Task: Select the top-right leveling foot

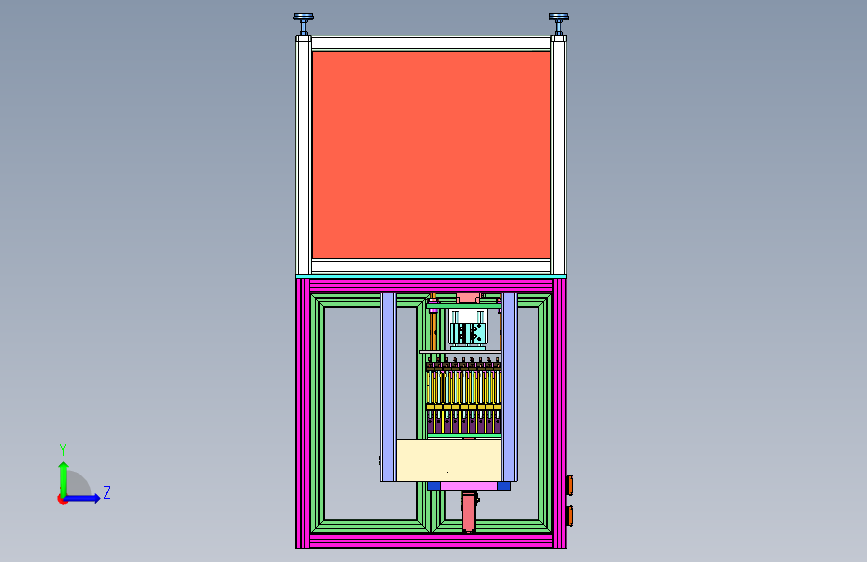Action: (x=558, y=24)
